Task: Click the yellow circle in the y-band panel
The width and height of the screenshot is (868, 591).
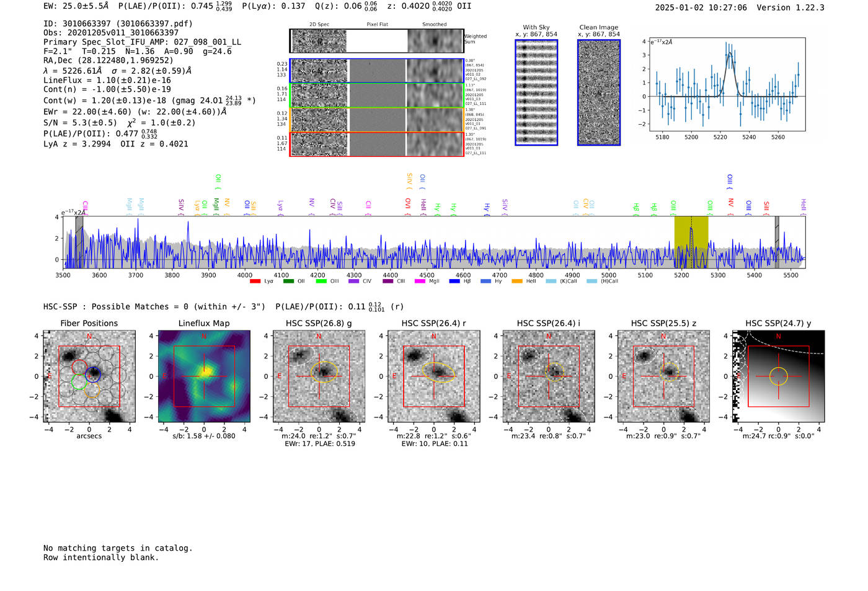Action: pos(779,376)
